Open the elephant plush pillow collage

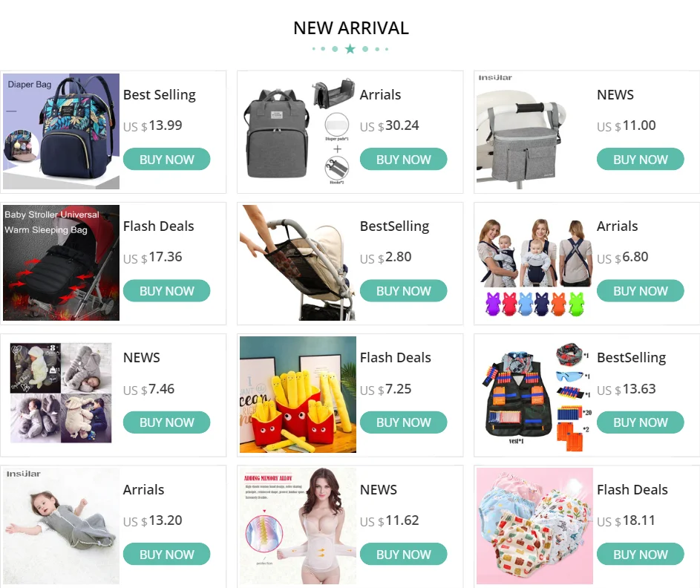tap(61, 393)
